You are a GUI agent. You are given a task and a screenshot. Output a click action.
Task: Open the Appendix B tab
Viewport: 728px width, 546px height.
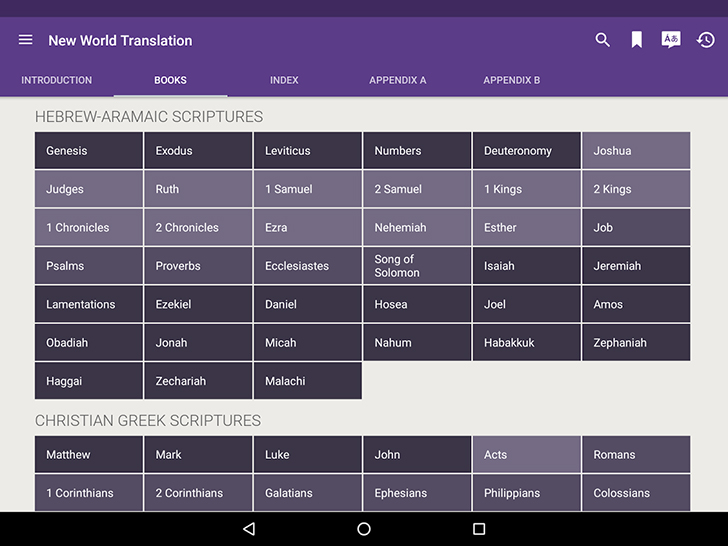click(x=512, y=80)
